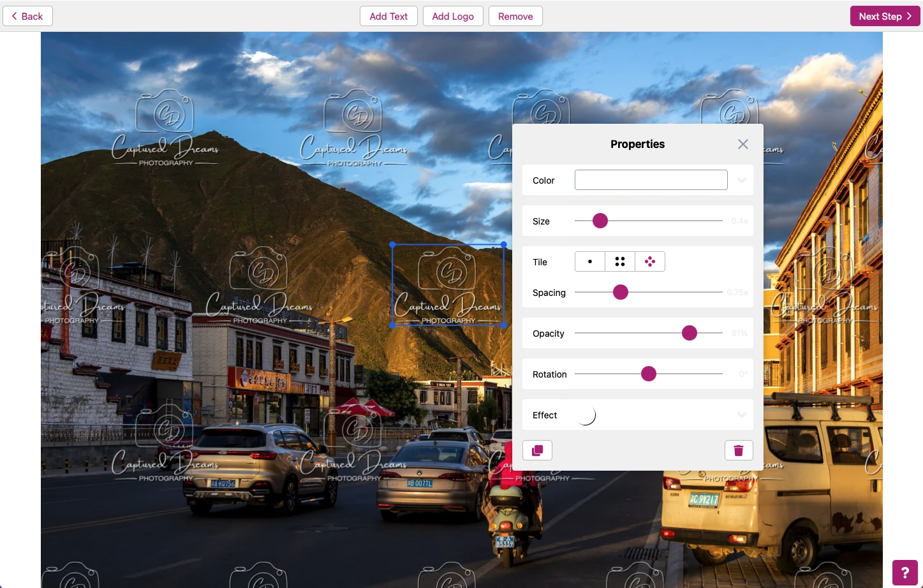Click the Spacing slider handle
The width and height of the screenshot is (923, 588).
tap(621, 292)
